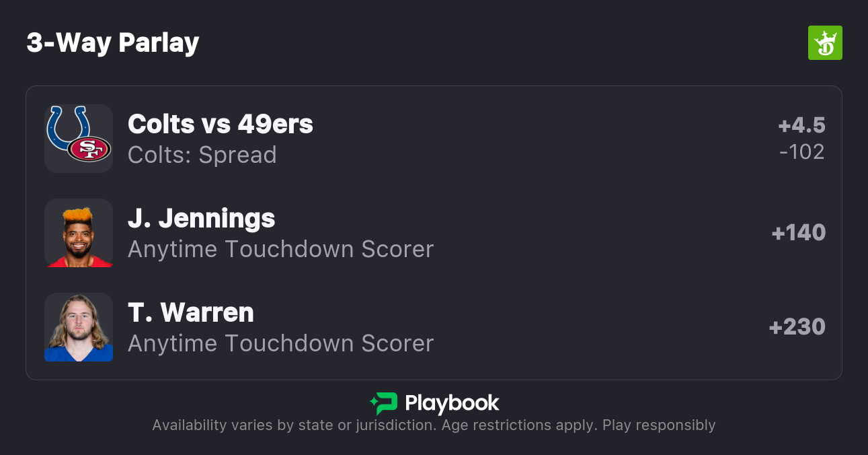The height and width of the screenshot is (455, 868).
Task: Click the DraftKings logo icon
Action: pyautogui.click(x=824, y=43)
